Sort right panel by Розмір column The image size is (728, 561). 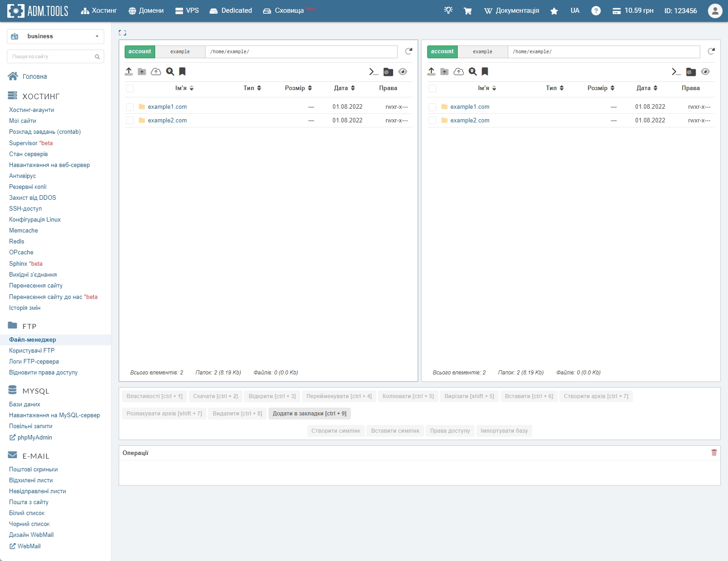click(601, 88)
